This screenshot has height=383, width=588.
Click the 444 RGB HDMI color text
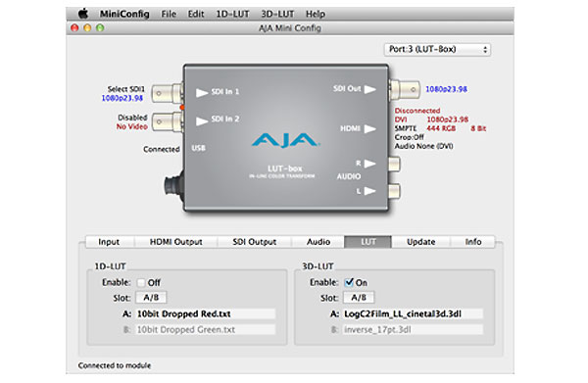tap(441, 128)
